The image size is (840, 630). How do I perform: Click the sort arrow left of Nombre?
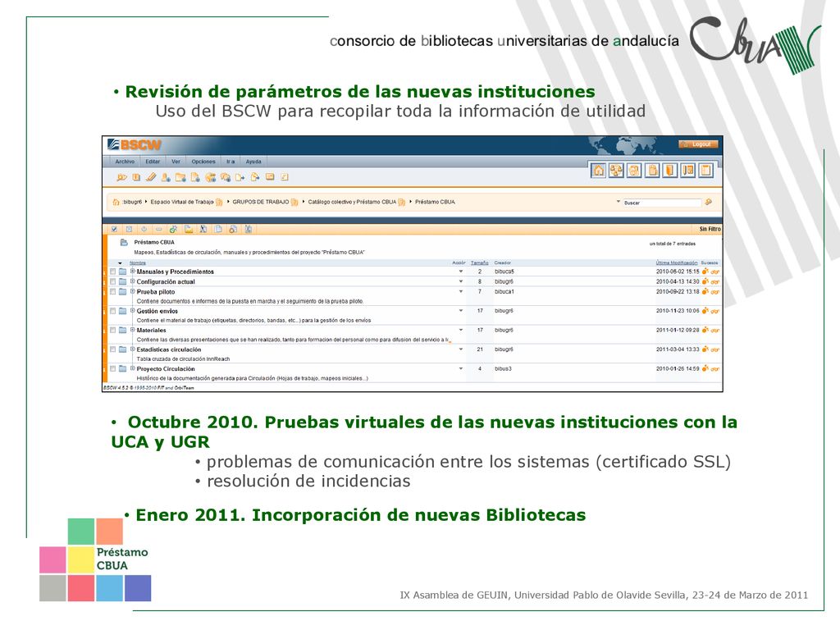coord(120,263)
